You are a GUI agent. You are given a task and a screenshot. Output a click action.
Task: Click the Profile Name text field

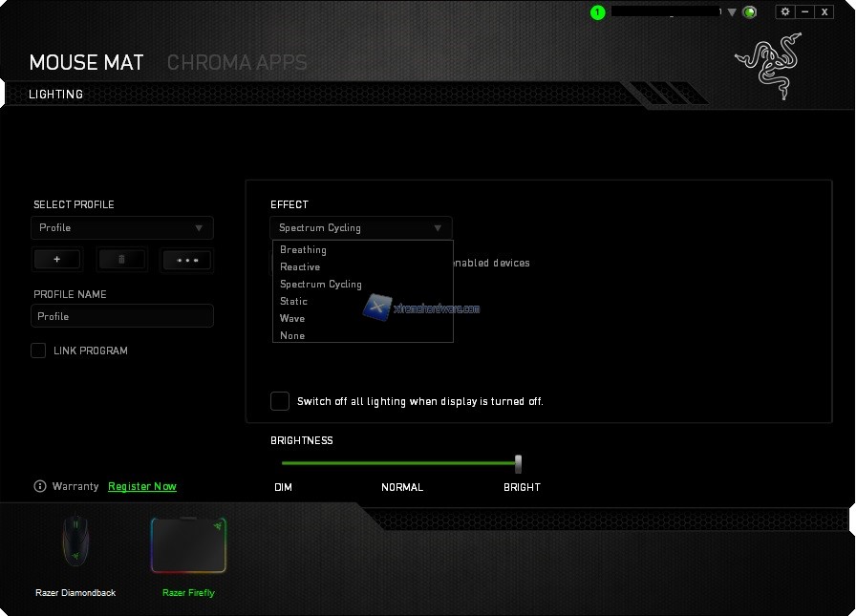[121, 316]
